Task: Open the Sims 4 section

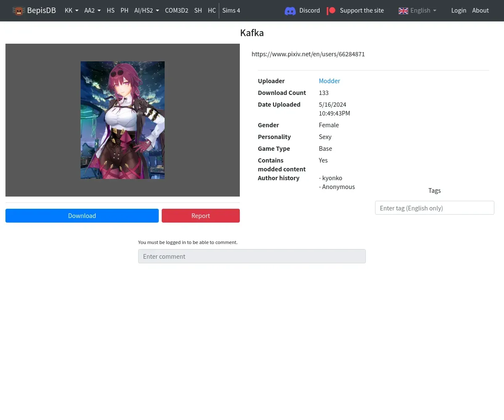Action: pos(231,10)
